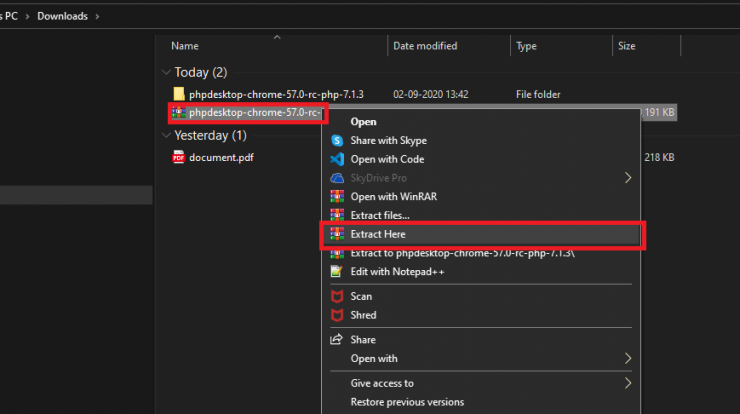Click the 218 KB size value
The height and width of the screenshot is (414, 740).
(x=659, y=157)
